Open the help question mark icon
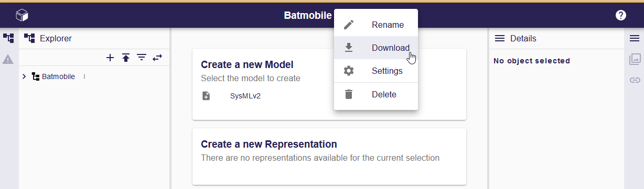644x189 pixels. click(621, 15)
